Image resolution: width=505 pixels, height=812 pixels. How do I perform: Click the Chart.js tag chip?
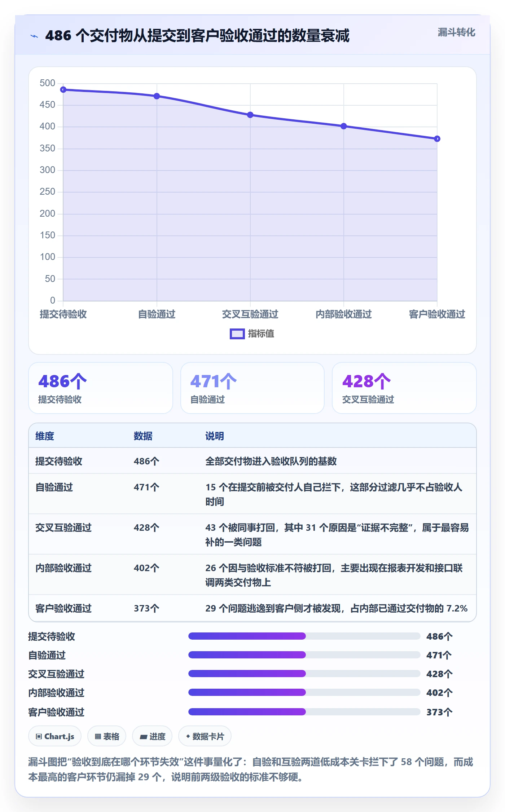click(55, 736)
